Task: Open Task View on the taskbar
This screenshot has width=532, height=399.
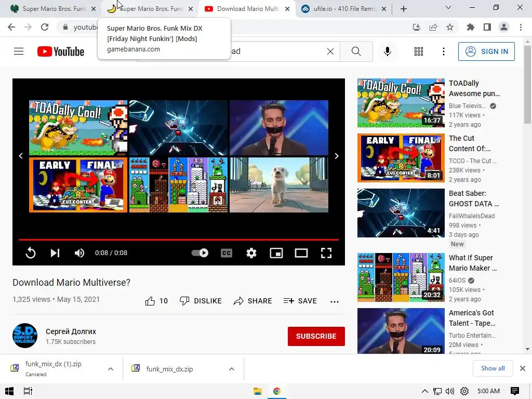Action: [x=28, y=391]
